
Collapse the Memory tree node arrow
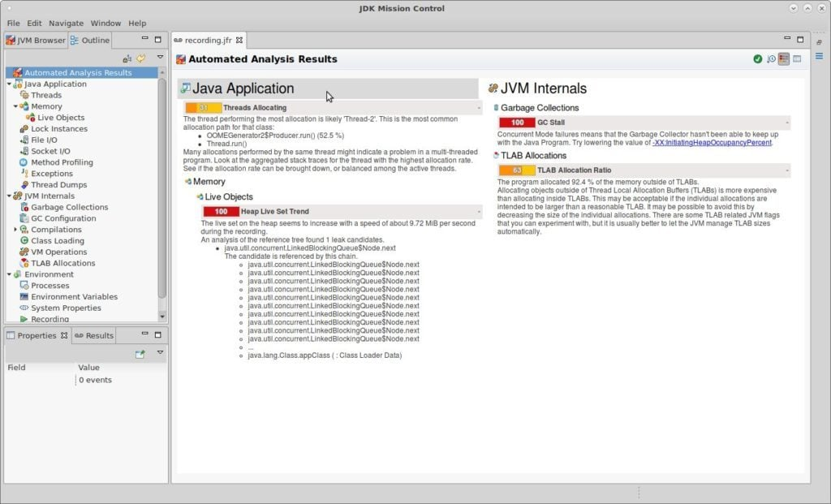click(15, 106)
